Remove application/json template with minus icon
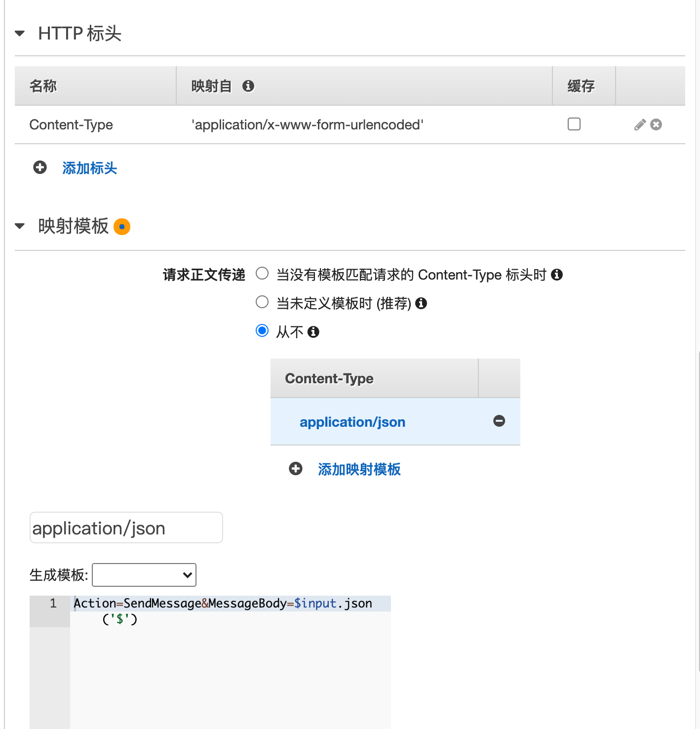 pos(499,421)
